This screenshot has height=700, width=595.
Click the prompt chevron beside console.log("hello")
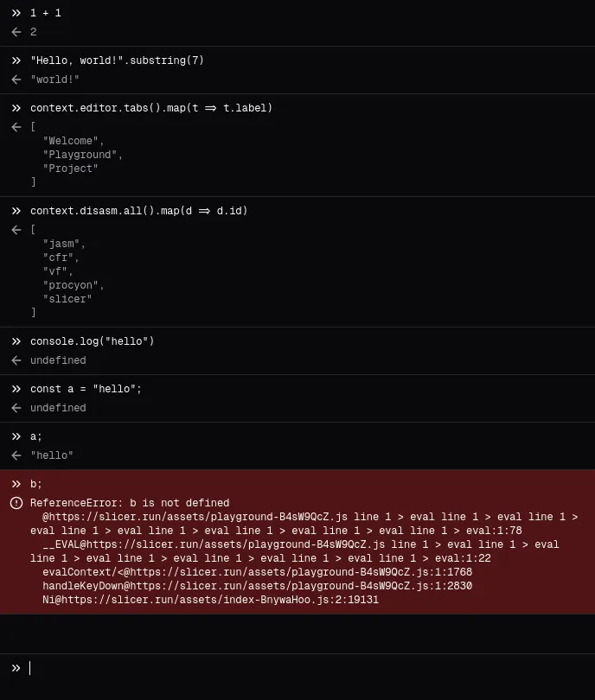pyautogui.click(x=16, y=341)
